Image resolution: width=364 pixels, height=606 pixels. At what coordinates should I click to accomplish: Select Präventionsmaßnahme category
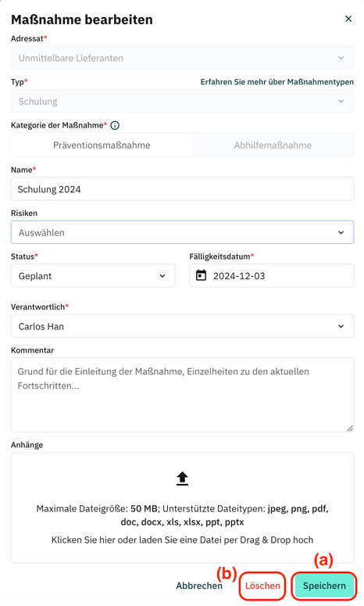tap(102, 145)
